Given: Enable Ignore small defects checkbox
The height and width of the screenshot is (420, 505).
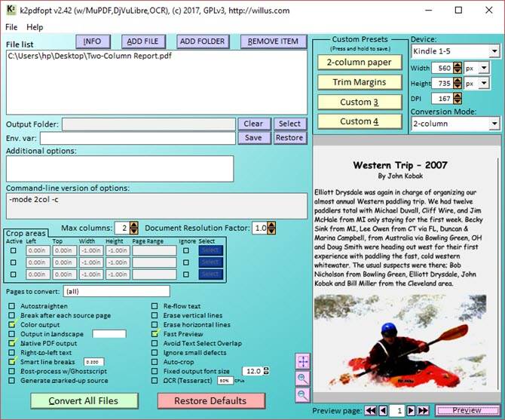Looking at the screenshot, I should [155, 353].
